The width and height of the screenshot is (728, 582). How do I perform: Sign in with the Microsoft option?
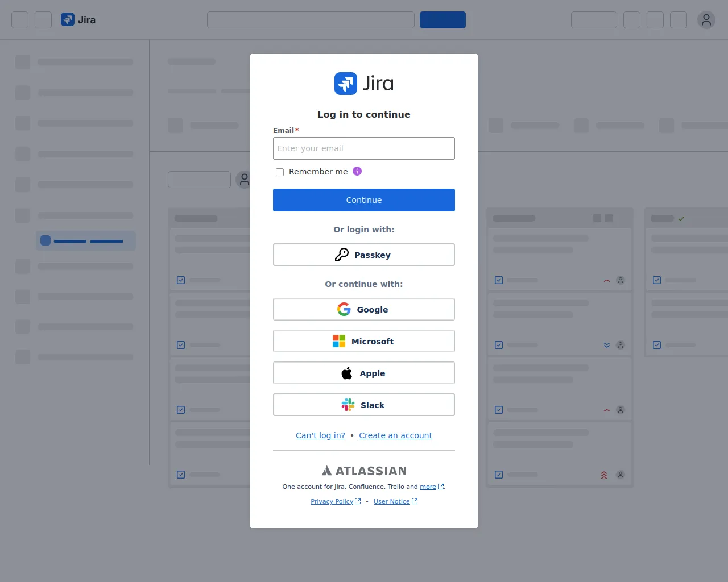363,341
